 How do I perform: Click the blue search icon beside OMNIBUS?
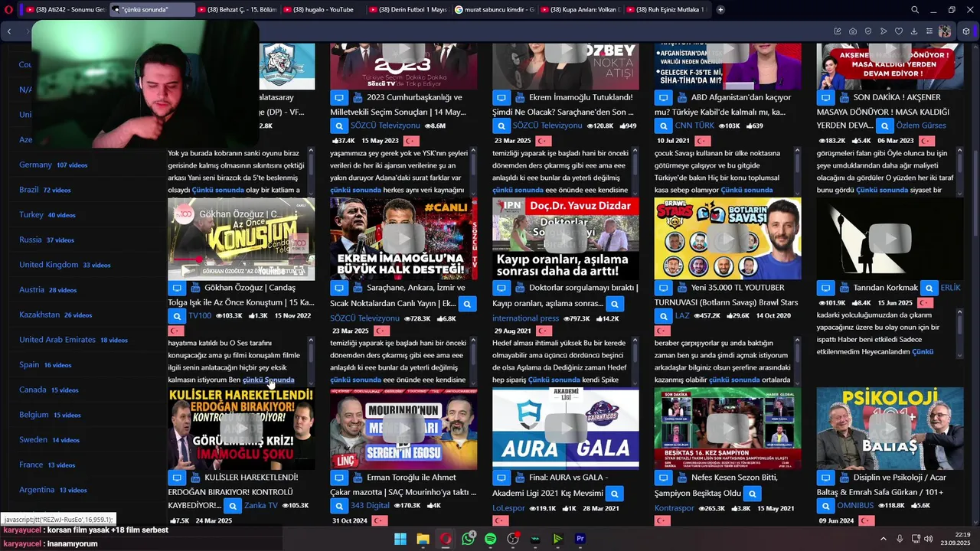point(825,506)
